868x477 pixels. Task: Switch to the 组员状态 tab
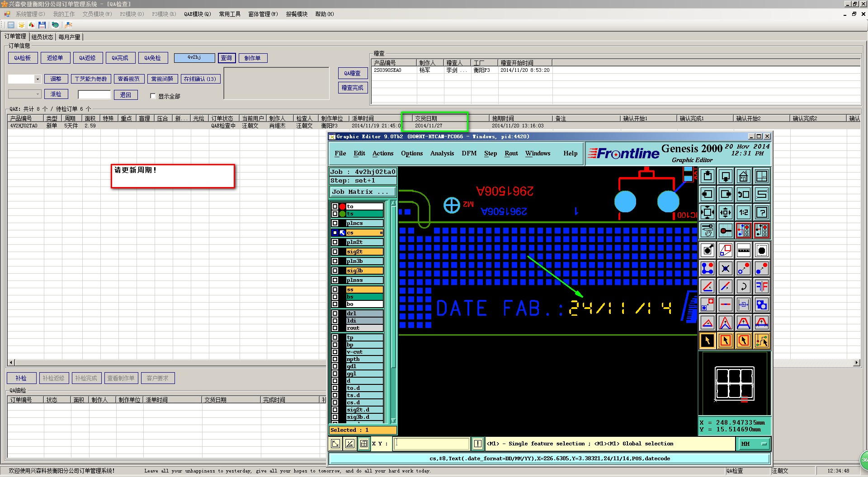coord(42,37)
